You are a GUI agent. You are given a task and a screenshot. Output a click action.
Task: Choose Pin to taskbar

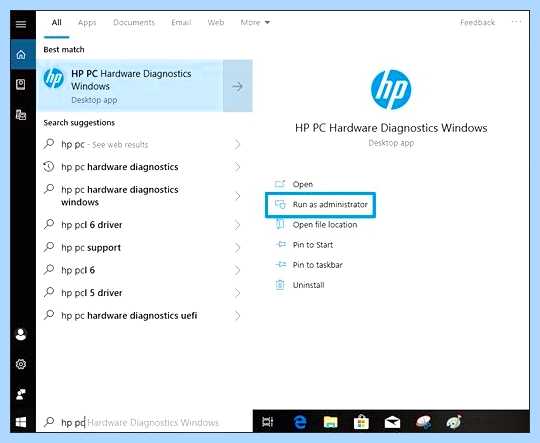tap(309, 265)
